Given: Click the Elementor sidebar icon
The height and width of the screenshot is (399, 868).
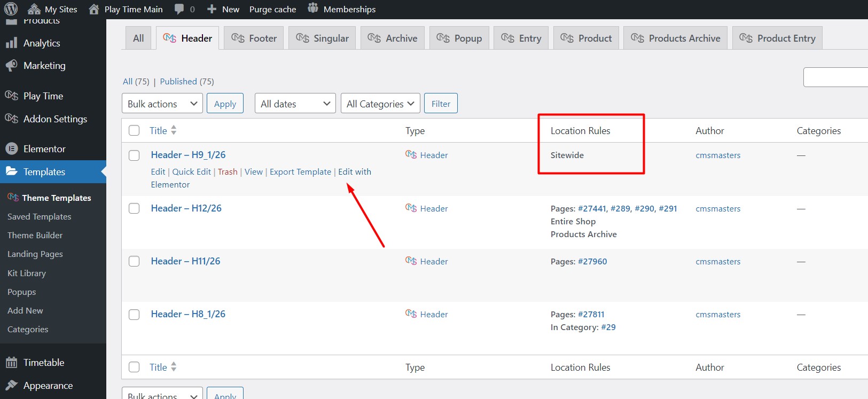Looking at the screenshot, I should [11, 149].
